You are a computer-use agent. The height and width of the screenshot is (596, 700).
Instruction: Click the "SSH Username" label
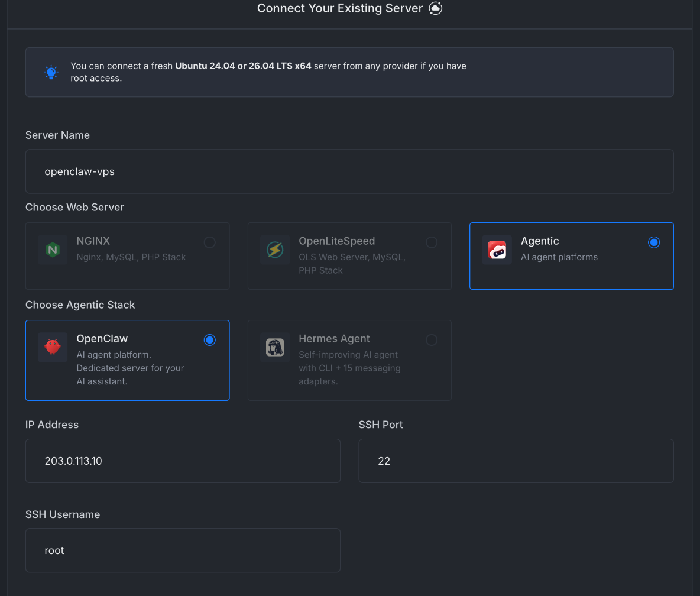click(x=63, y=514)
